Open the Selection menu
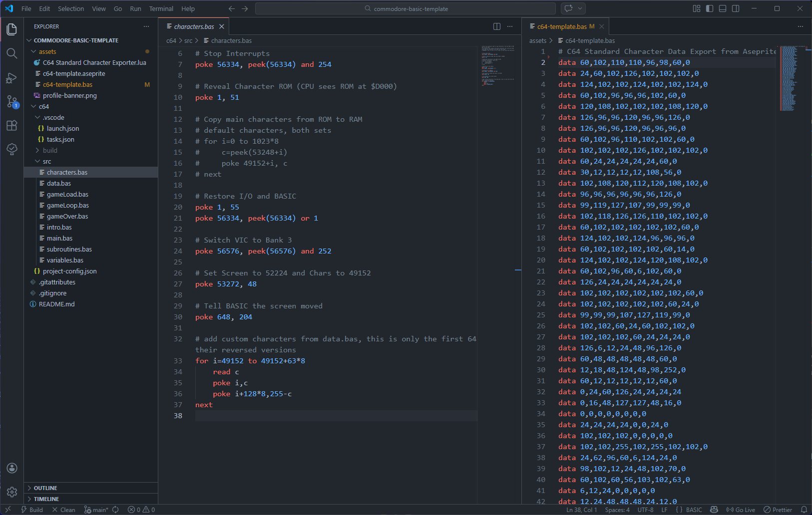This screenshot has height=515, width=812. tap(71, 8)
